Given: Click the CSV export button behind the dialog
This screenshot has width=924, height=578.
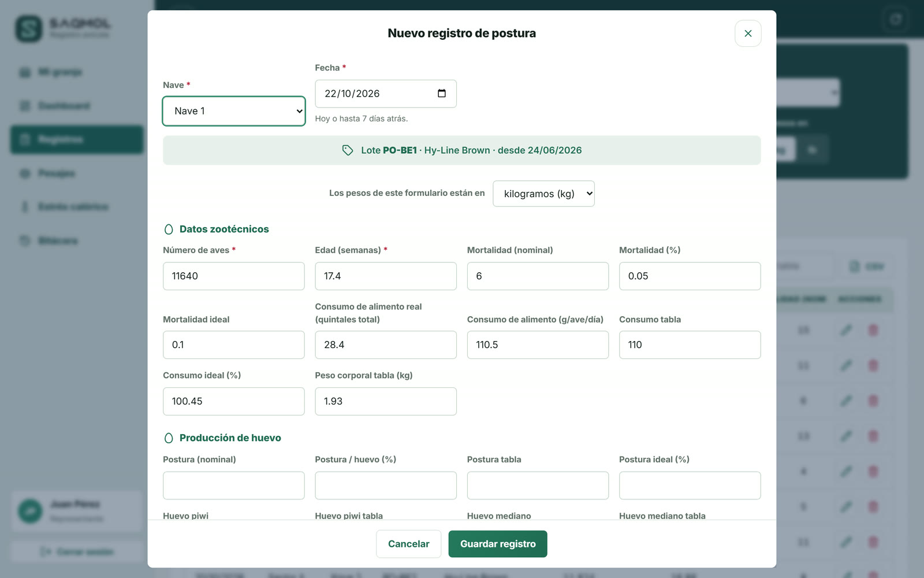Looking at the screenshot, I should pos(867,266).
